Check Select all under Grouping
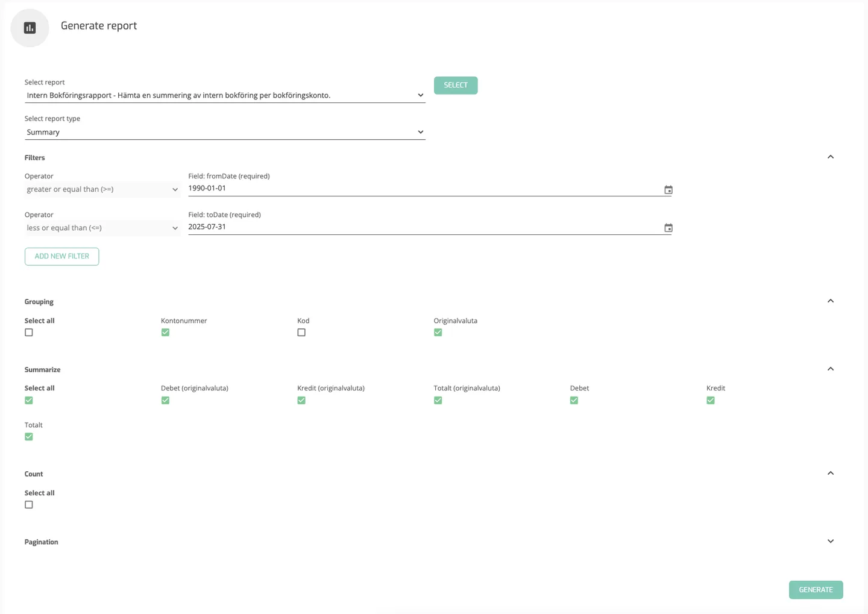 tap(29, 333)
